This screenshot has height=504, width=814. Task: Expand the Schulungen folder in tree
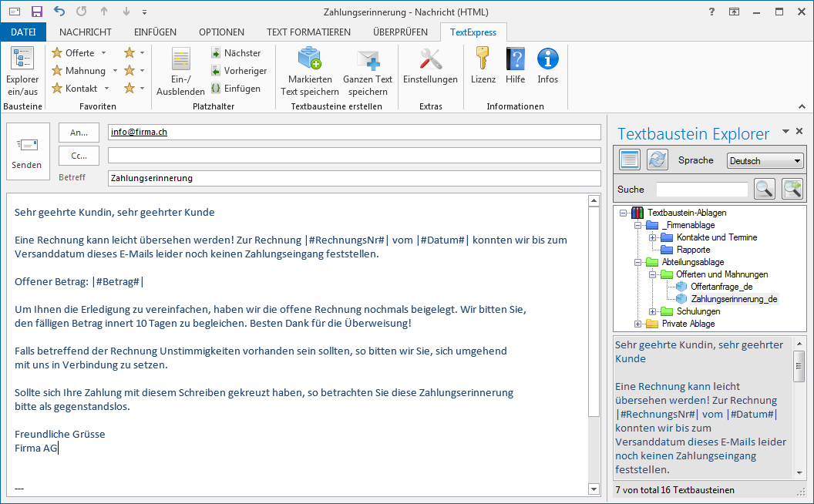click(652, 311)
